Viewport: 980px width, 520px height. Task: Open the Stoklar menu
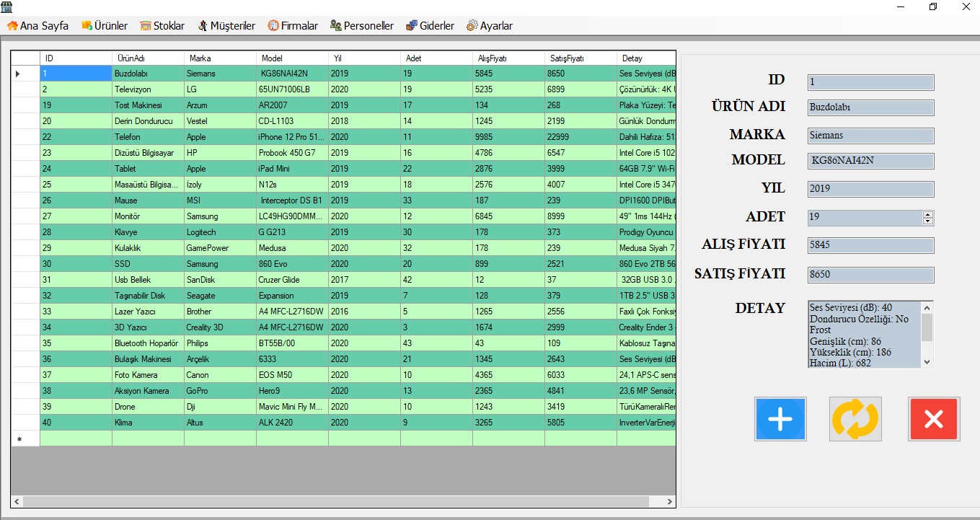click(162, 26)
